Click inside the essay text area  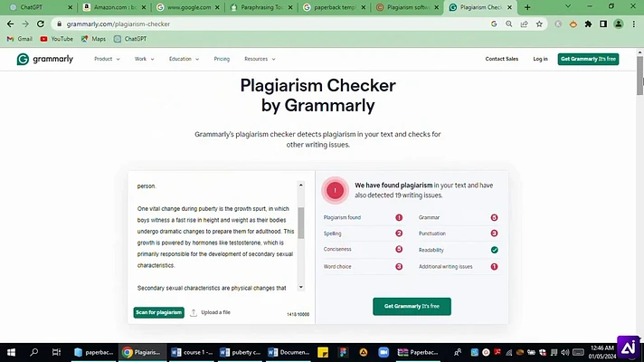pos(215,237)
